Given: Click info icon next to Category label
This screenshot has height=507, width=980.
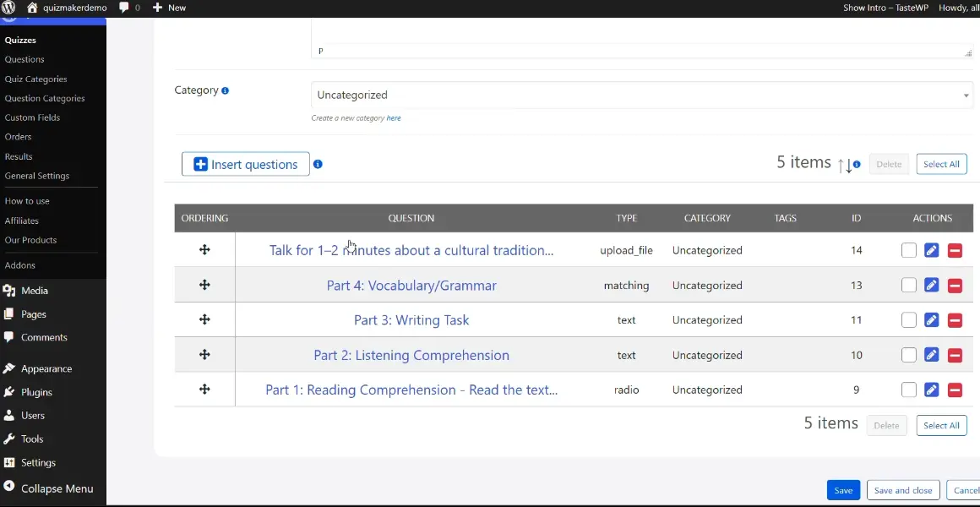Looking at the screenshot, I should 226,90.
